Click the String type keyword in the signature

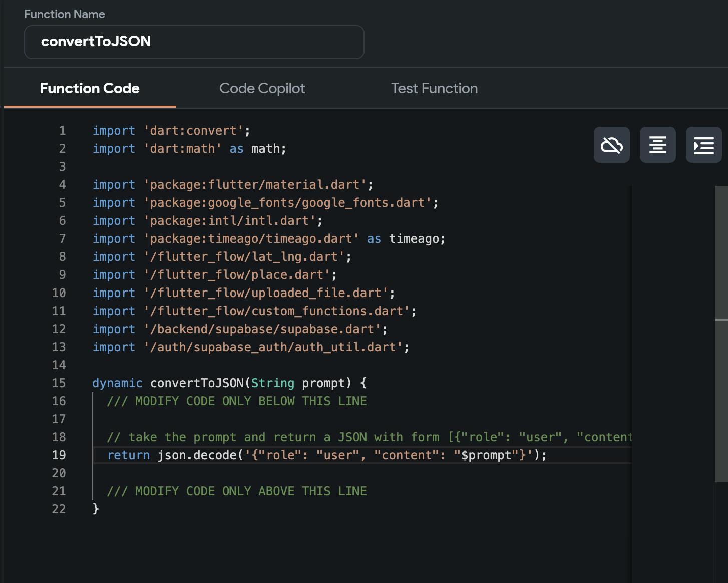tap(272, 383)
